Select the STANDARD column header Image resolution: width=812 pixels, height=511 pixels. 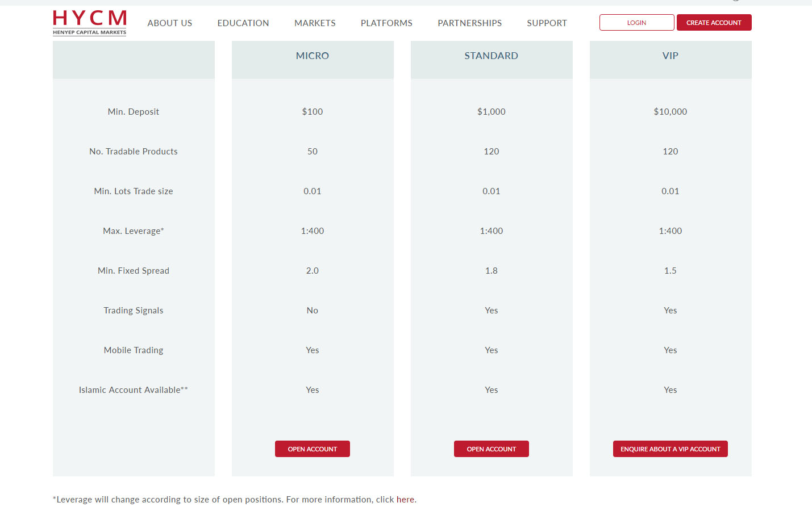[491, 56]
